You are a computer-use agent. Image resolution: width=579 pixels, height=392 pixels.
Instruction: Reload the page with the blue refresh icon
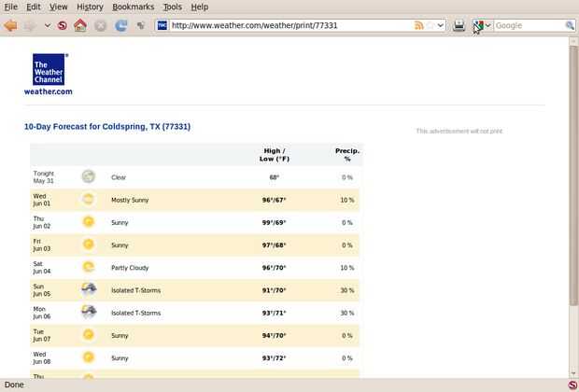click(x=120, y=25)
